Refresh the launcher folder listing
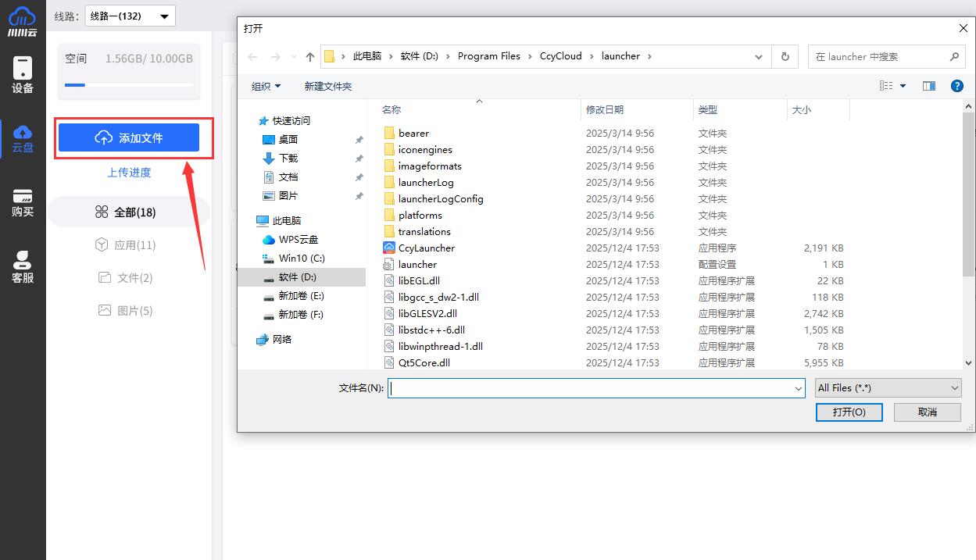 coord(785,57)
